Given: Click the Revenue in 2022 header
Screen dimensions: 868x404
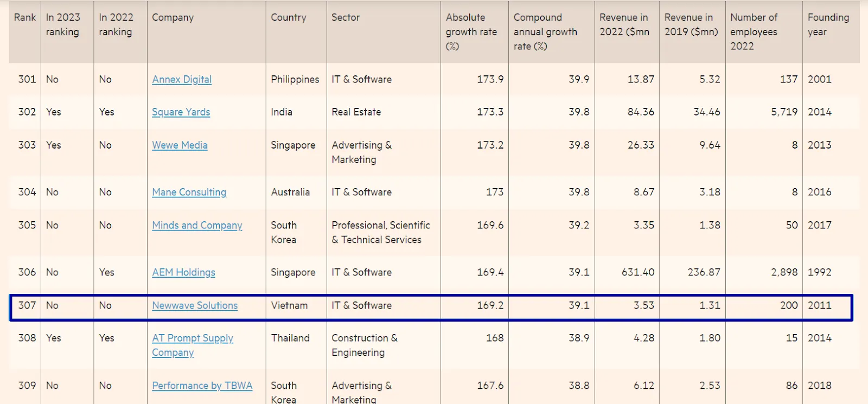Looking at the screenshot, I should pyautogui.click(x=624, y=24).
